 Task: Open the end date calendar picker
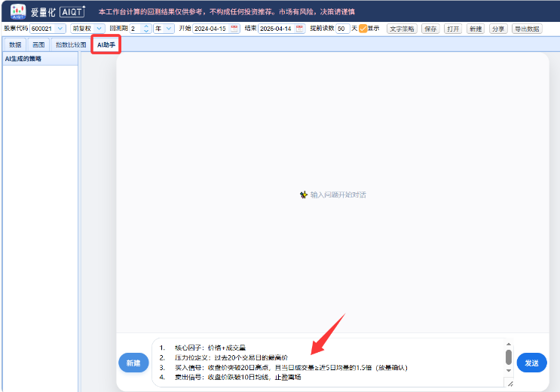point(299,29)
